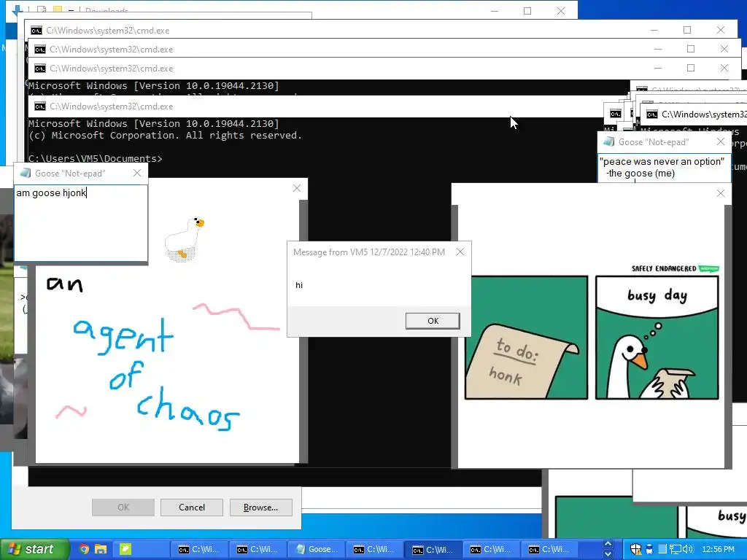Open the Start menu

click(34, 549)
